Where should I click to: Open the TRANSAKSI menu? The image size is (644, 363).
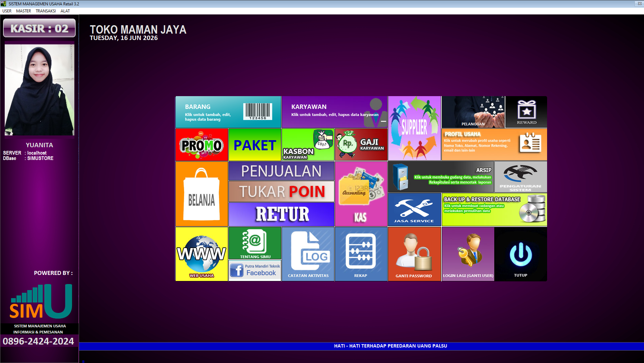point(46,11)
